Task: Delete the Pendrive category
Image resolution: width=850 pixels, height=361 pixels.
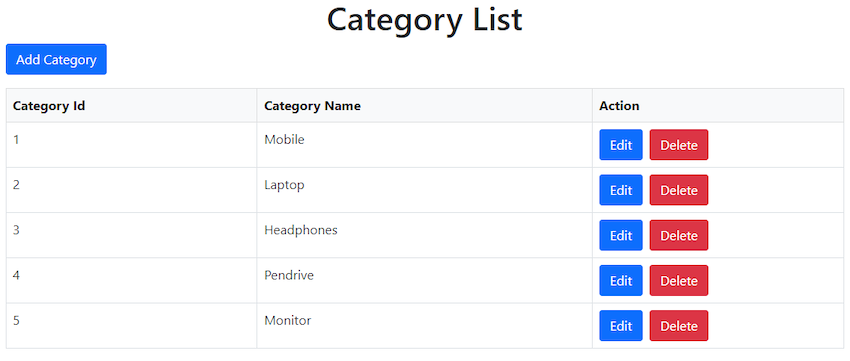Action: (679, 281)
